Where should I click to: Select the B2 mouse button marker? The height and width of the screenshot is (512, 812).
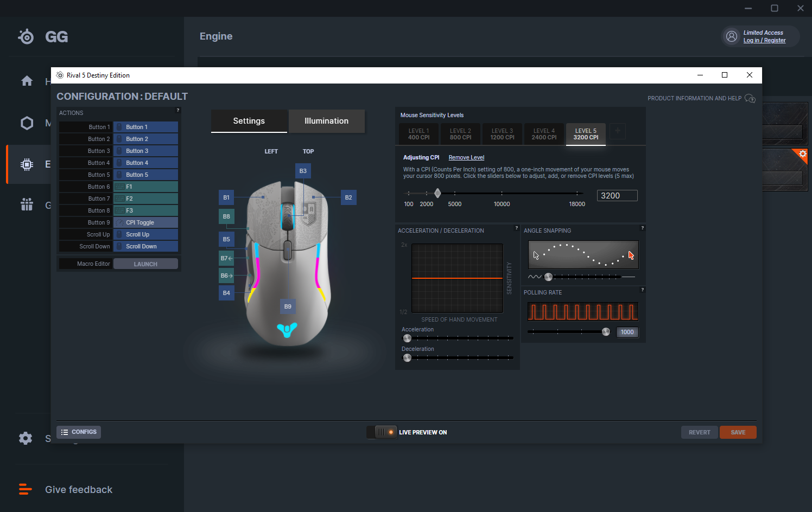[x=348, y=197]
